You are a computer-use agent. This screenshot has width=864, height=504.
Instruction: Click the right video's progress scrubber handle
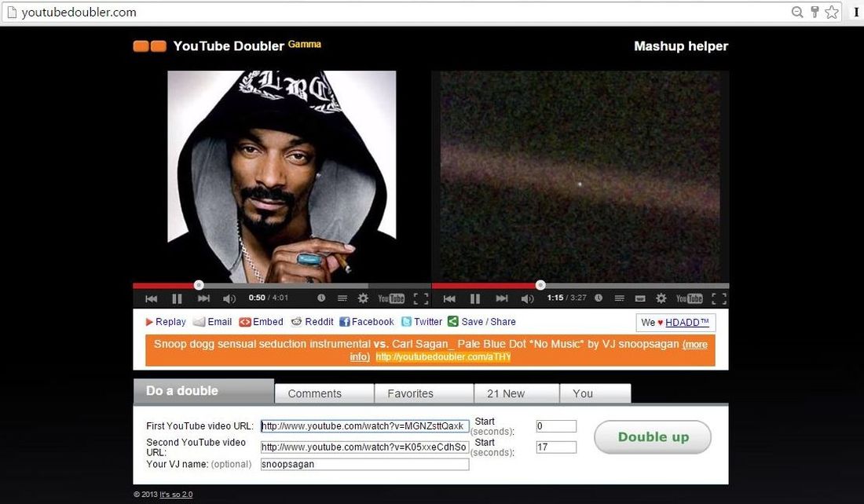(540, 285)
